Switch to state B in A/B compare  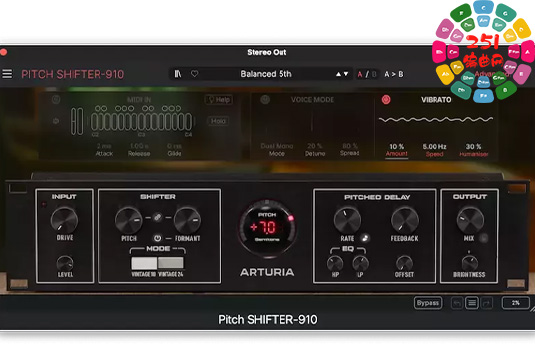pyautogui.click(x=374, y=74)
